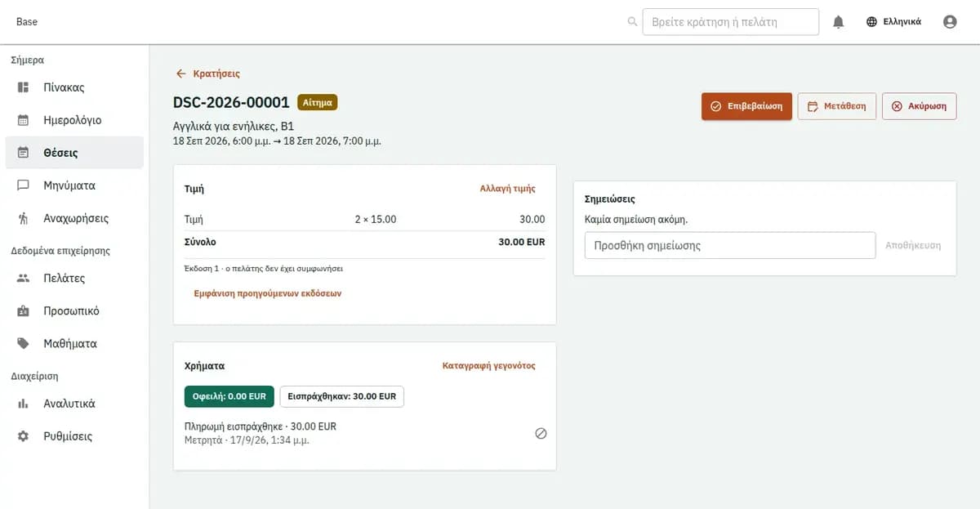This screenshot has height=509, width=980.
Task: Click the notifications bell icon
Action: [838, 22]
